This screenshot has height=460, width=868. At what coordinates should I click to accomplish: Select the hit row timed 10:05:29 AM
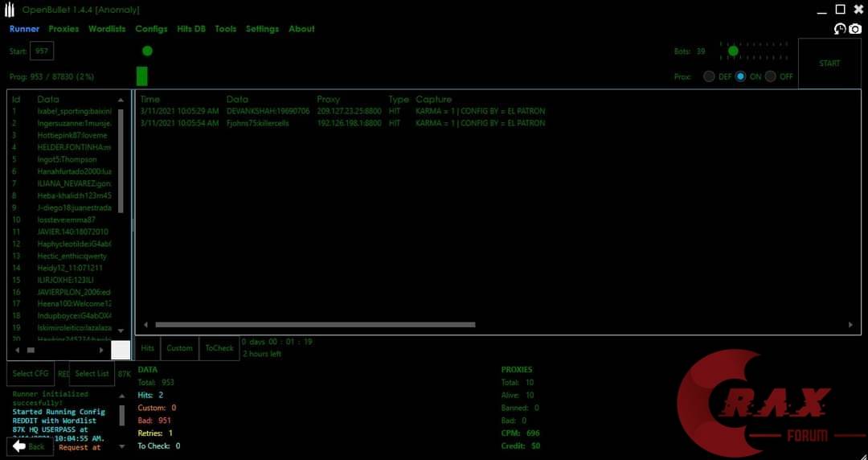342,112
